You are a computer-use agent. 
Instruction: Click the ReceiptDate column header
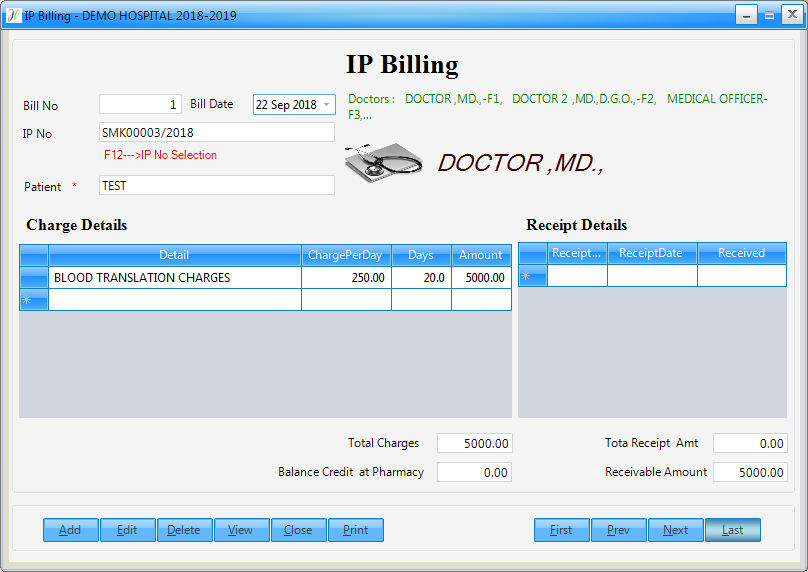(651, 253)
